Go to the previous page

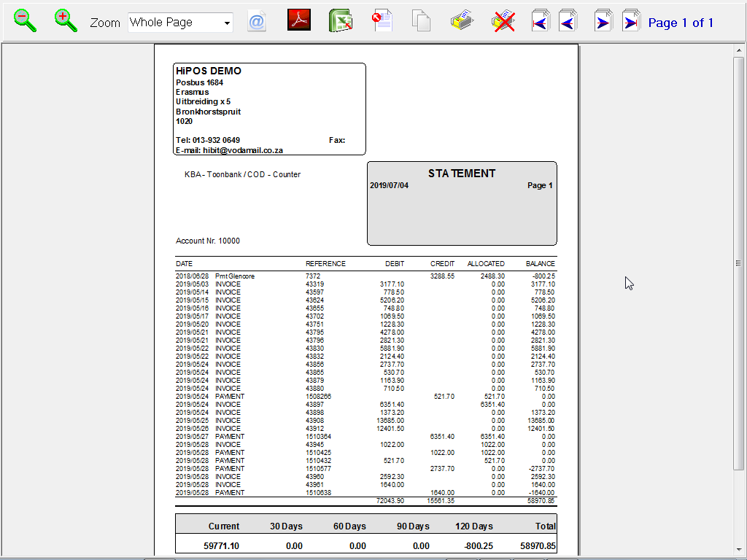(568, 22)
